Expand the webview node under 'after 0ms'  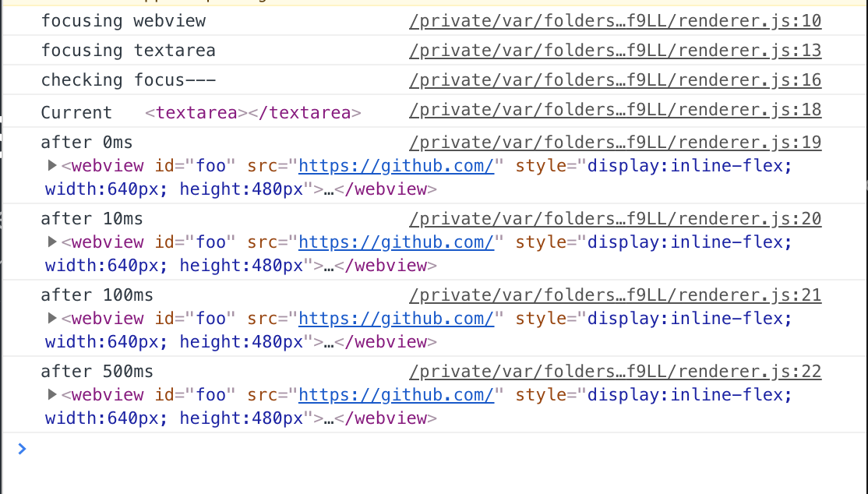tap(52, 165)
